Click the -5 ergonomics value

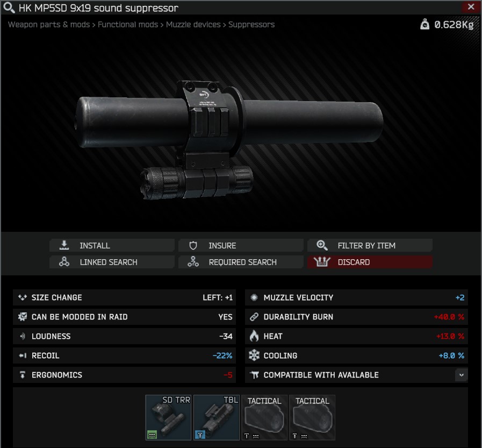[228, 375]
